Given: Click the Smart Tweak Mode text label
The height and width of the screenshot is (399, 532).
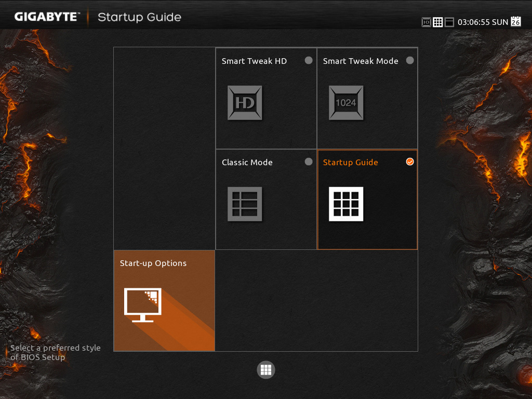Looking at the screenshot, I should [361, 61].
